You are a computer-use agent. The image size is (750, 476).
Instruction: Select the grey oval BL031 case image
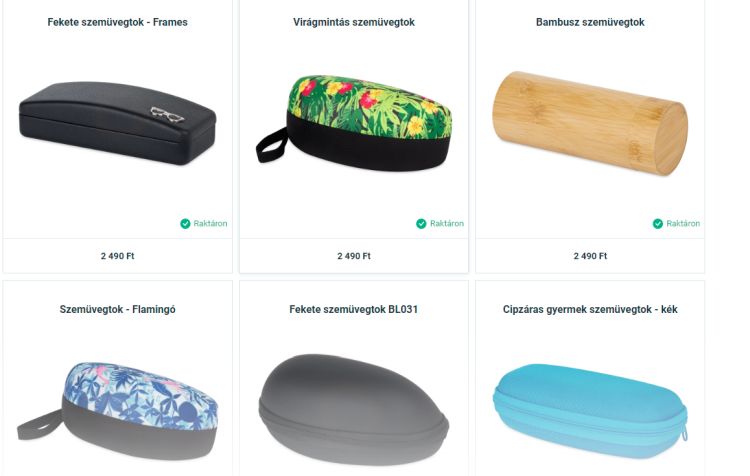[353, 410]
